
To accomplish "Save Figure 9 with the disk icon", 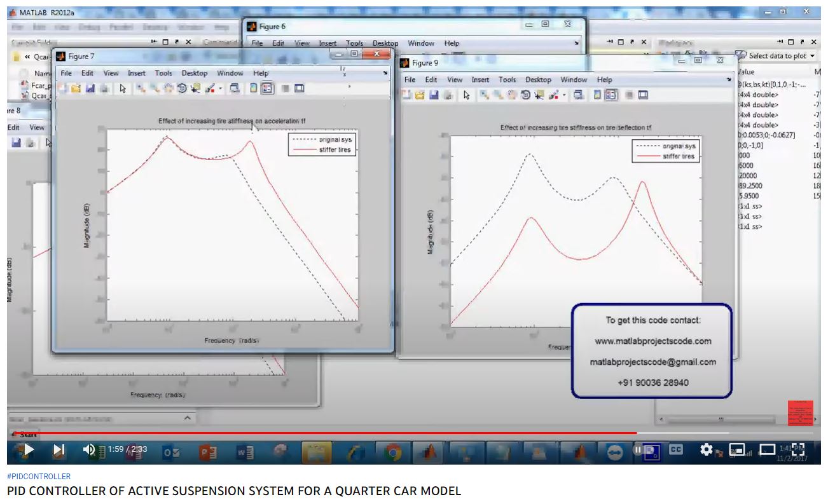I will tap(434, 95).
